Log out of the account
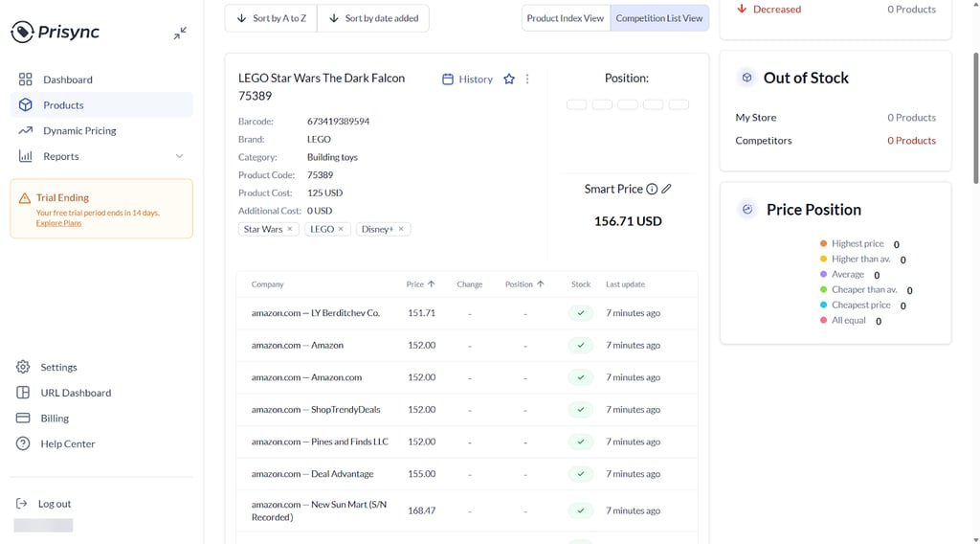980x544 pixels. 44,504
